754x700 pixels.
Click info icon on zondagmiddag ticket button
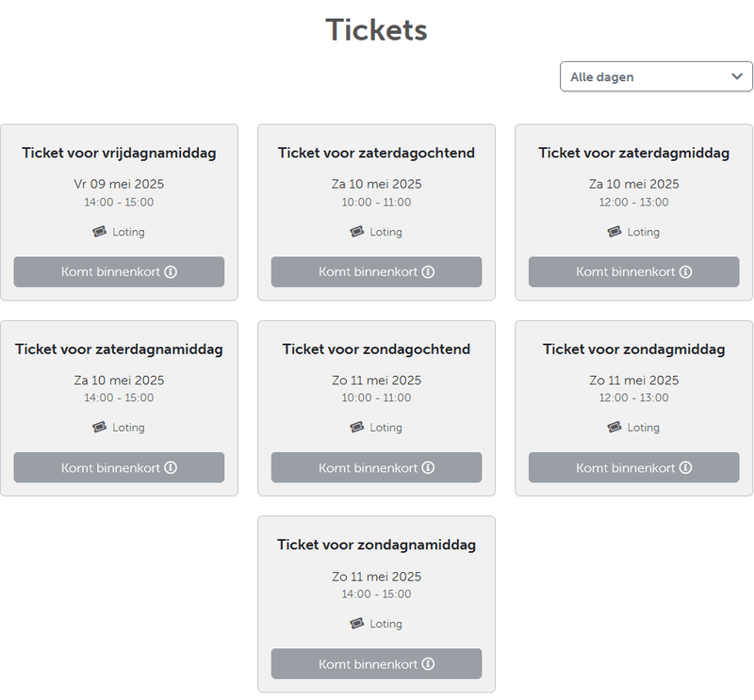click(685, 468)
